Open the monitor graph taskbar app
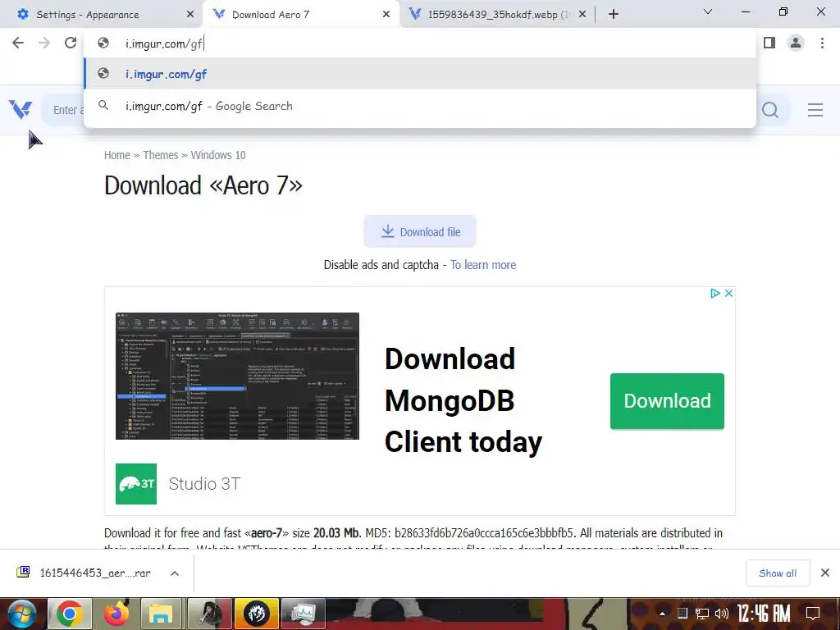 (x=304, y=614)
